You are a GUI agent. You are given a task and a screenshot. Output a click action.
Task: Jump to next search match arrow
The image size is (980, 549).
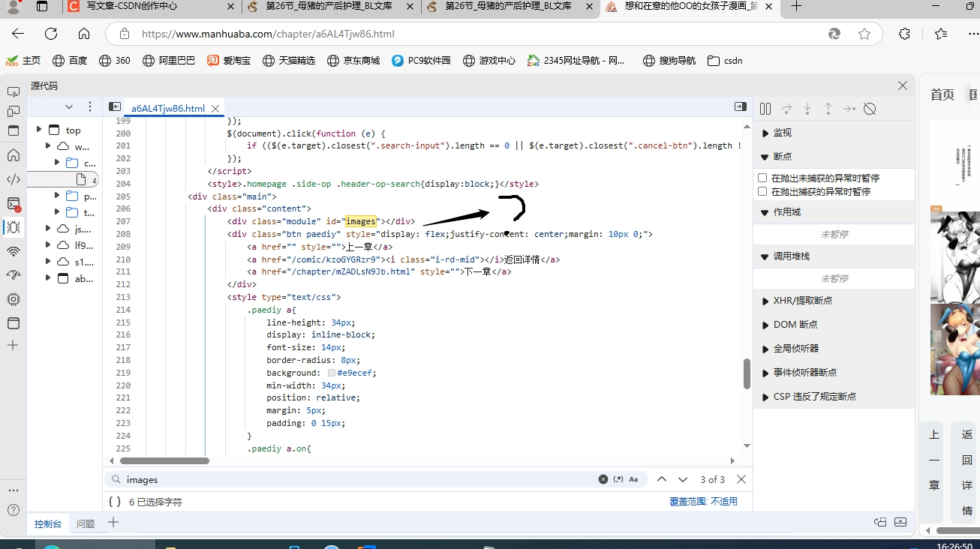[x=683, y=479]
